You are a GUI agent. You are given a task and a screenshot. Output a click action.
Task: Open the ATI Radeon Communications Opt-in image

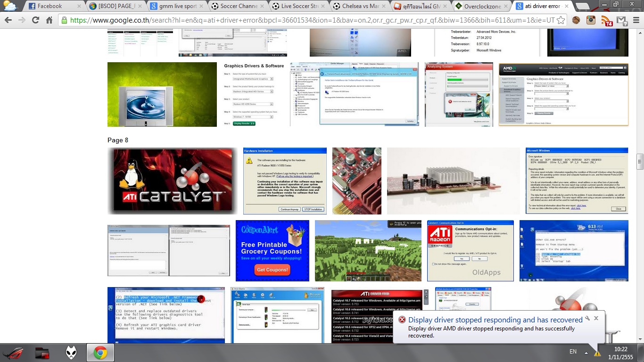[x=471, y=251]
